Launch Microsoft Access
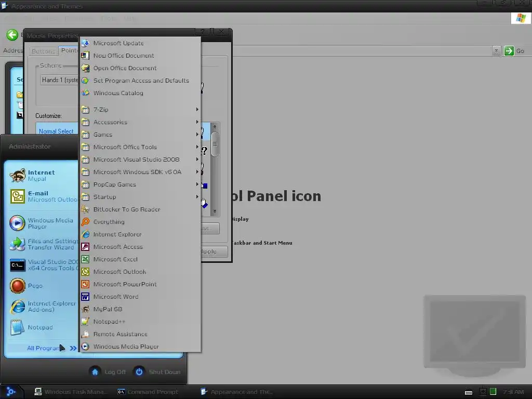 [140, 247]
